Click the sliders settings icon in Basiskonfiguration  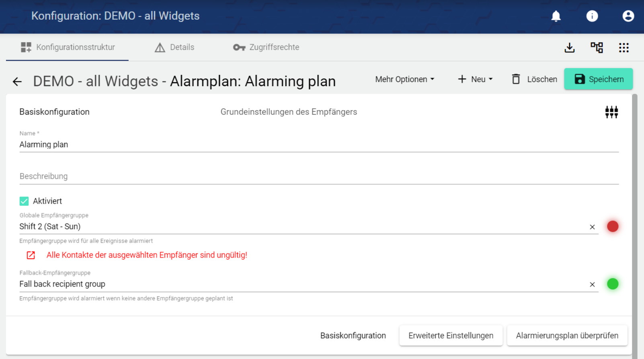coord(611,112)
